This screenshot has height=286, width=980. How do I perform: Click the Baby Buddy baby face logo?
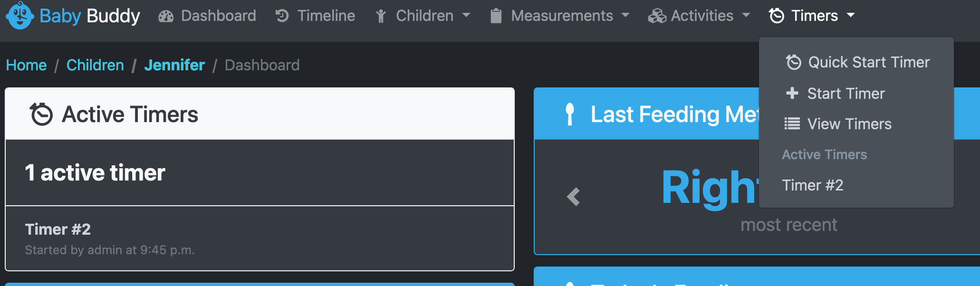pos(19,15)
